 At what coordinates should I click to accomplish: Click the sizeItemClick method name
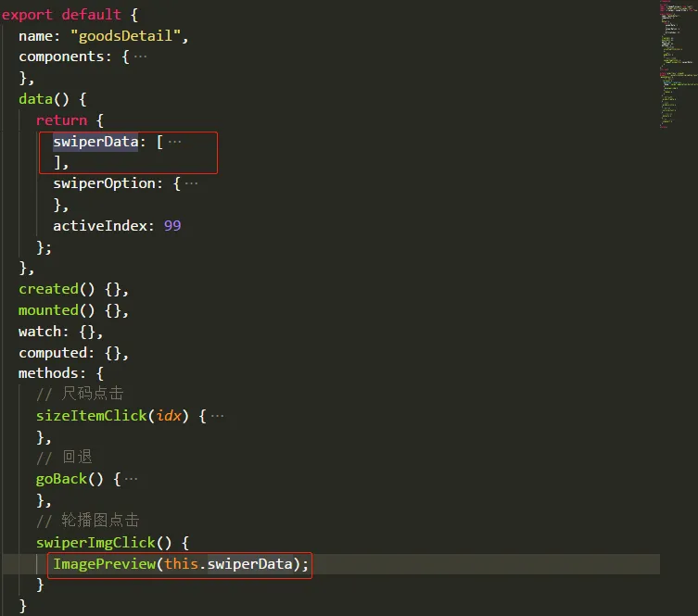[91, 416]
